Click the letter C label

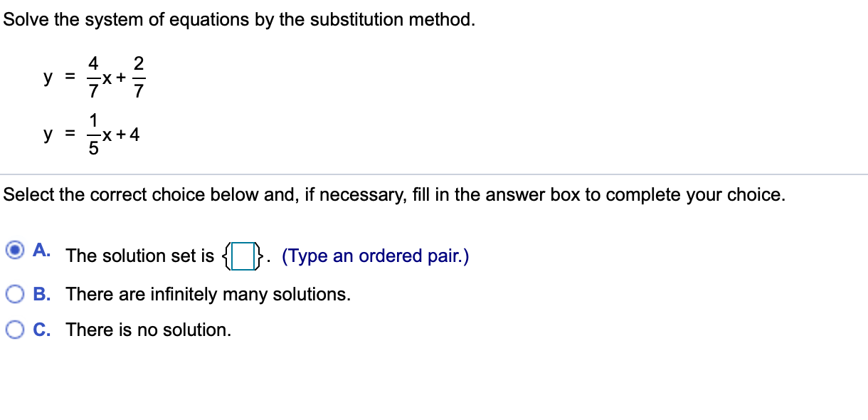pos(41,329)
